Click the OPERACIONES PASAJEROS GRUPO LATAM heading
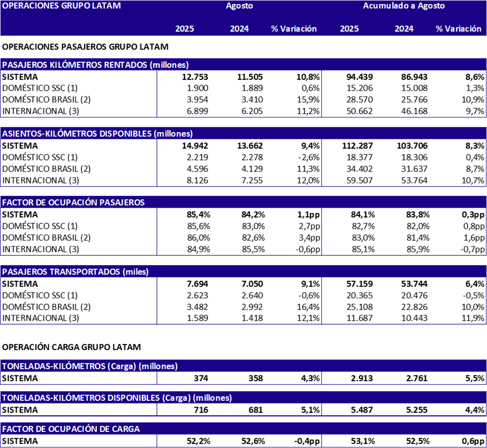Screen dimensions: 487x448 (x=85, y=47)
